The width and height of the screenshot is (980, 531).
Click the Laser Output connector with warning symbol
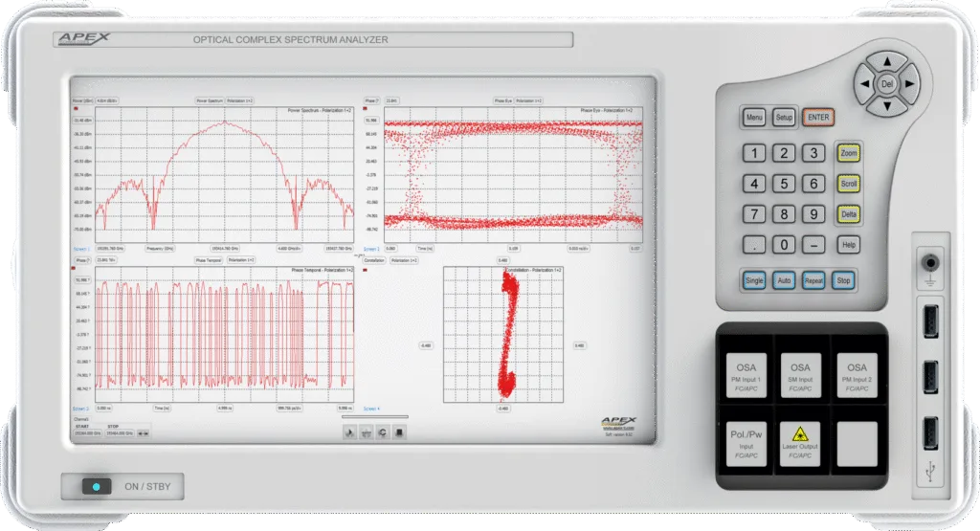800,444
